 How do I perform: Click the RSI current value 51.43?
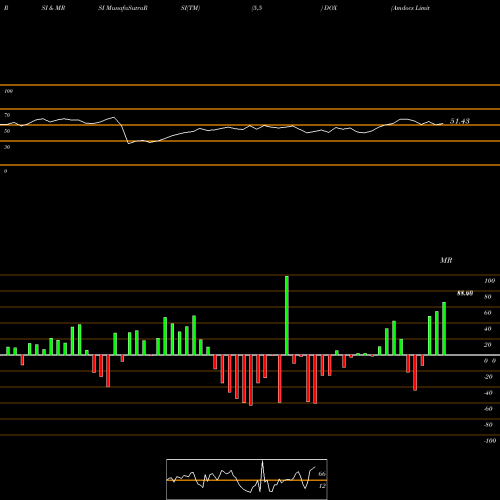(460, 121)
